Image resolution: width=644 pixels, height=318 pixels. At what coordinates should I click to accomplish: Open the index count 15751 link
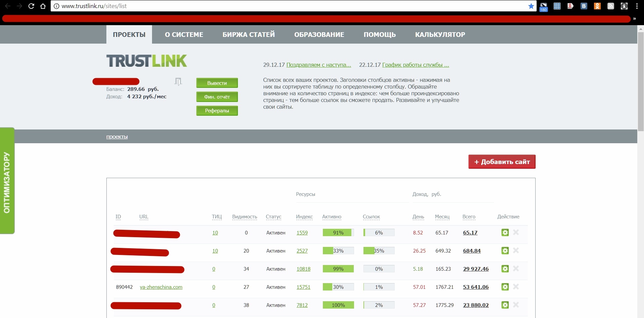(x=303, y=287)
